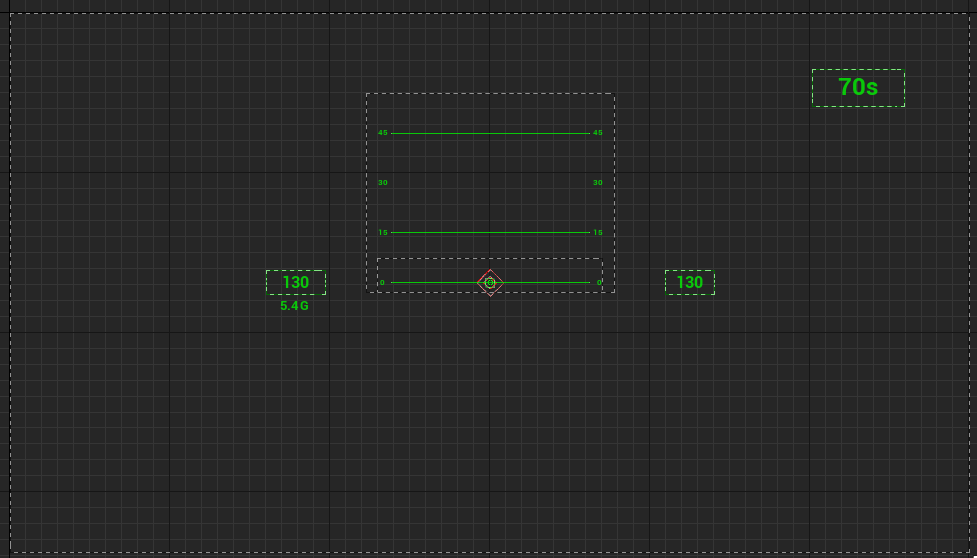The width and height of the screenshot is (977, 558).
Task: Select the left "15" pitch ladder label
Action: (x=383, y=232)
